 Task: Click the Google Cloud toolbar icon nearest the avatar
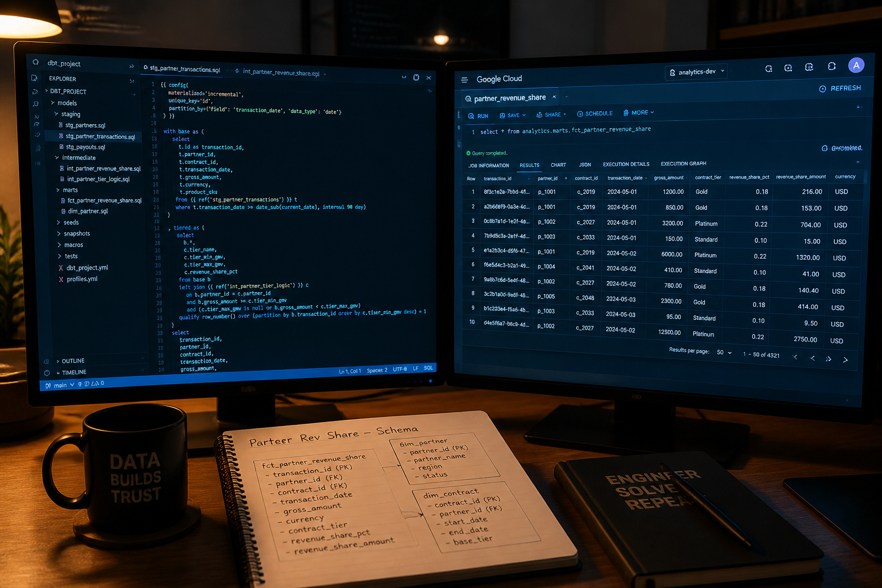point(831,67)
